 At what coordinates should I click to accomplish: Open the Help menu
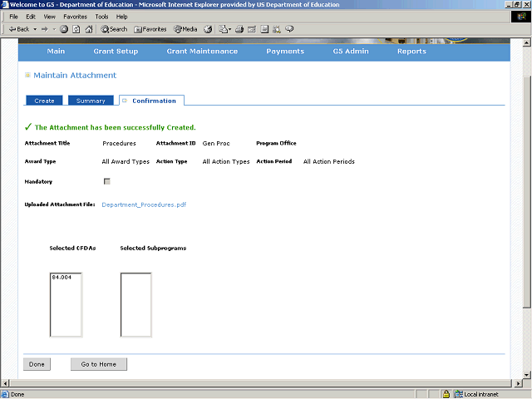tap(121, 17)
